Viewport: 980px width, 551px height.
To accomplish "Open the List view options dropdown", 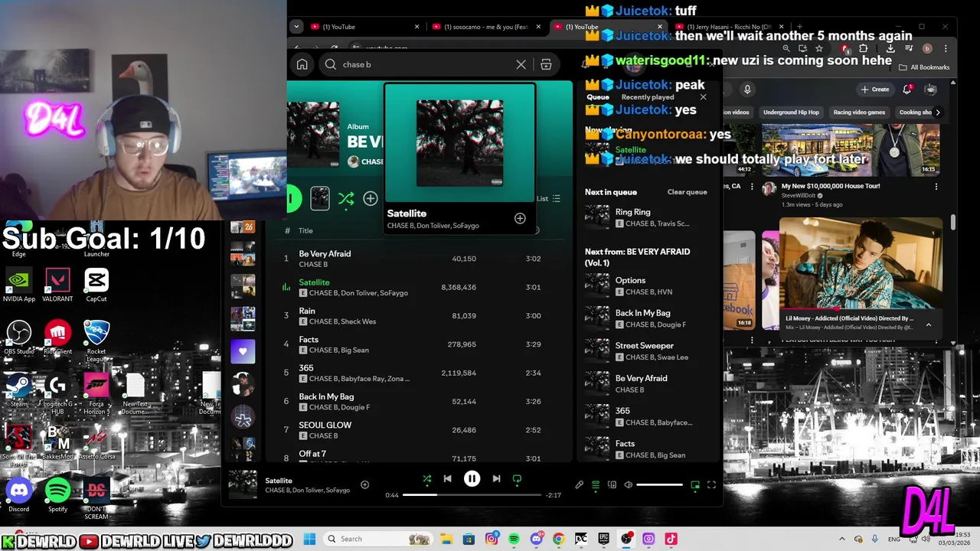I will point(548,198).
